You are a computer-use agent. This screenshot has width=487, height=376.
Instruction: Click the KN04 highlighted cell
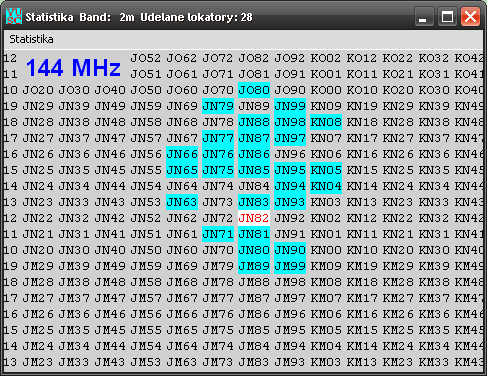(326, 186)
